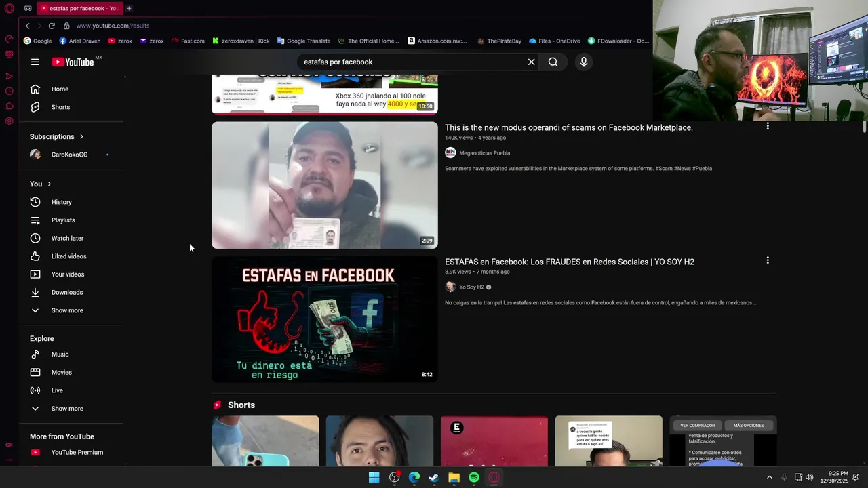
Task: Clear the search box with X
Action: tap(532, 62)
